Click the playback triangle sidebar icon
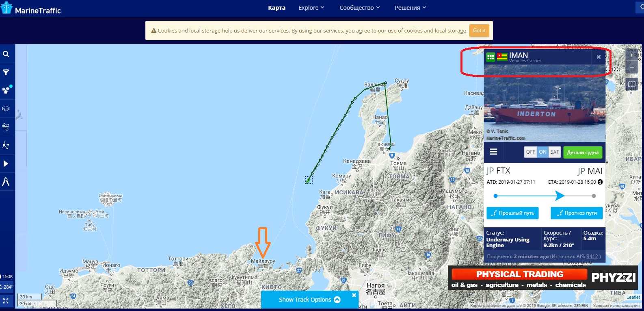 (x=6, y=163)
